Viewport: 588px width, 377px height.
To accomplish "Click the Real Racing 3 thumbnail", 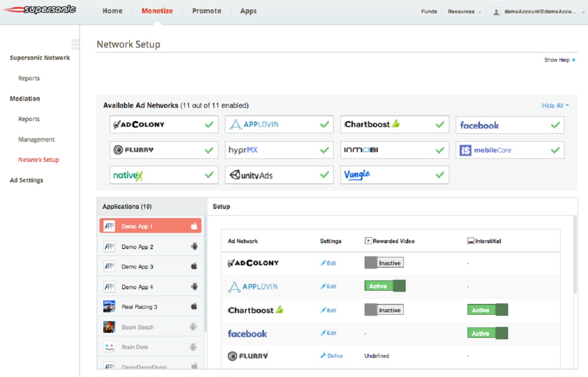I will [109, 306].
